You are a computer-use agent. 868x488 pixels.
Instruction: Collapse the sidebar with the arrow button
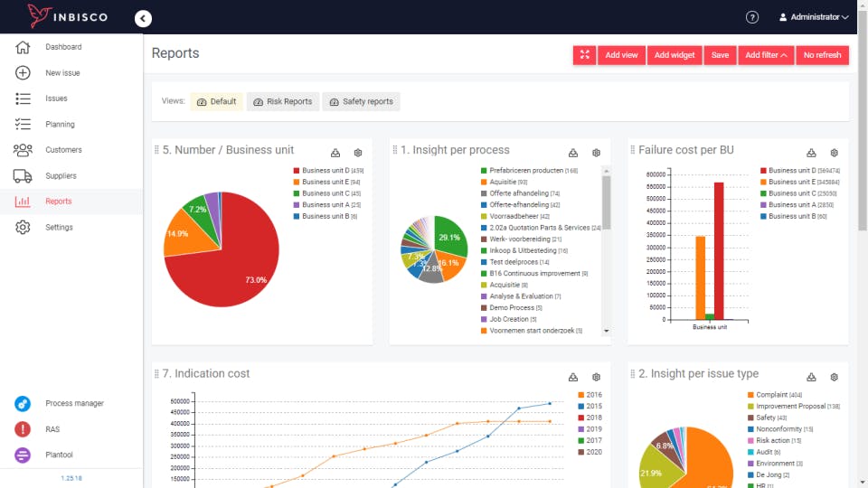[143, 18]
